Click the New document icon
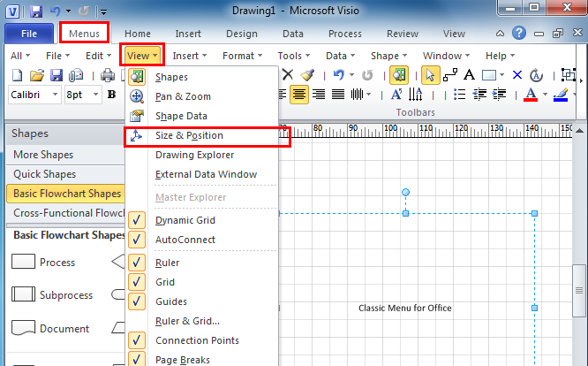Screen dimensions: 588x366 (17, 75)
